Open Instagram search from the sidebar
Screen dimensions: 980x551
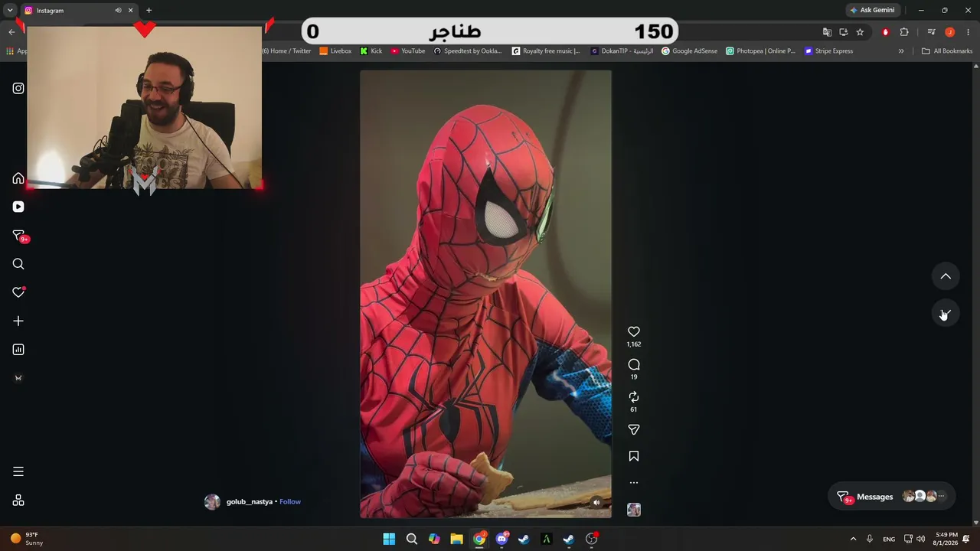pos(18,264)
